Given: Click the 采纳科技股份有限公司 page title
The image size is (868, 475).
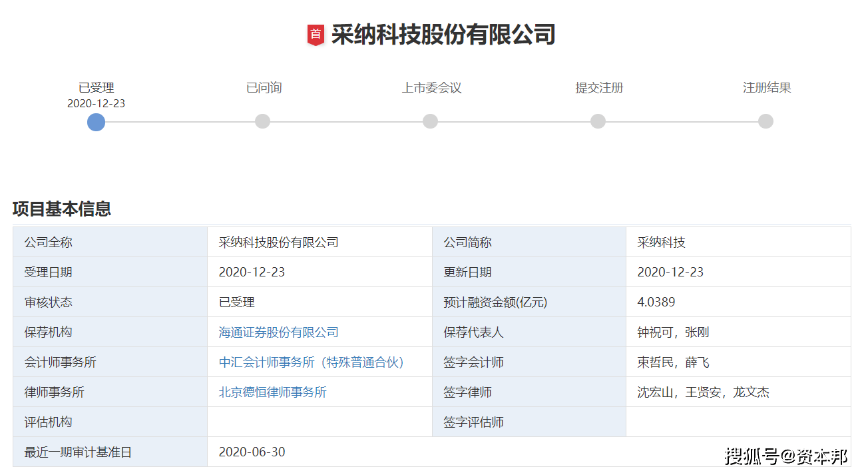Looking at the screenshot, I should click(x=443, y=35).
